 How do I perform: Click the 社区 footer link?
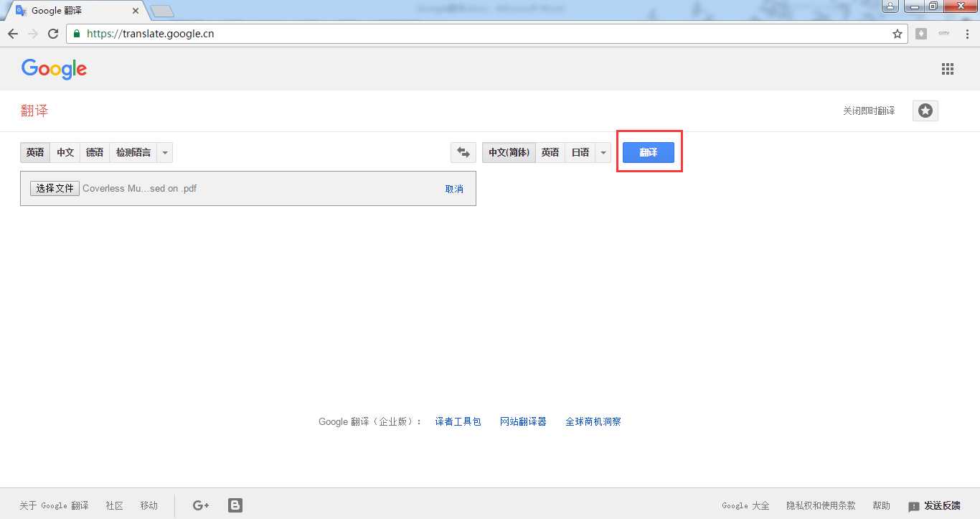coord(115,505)
